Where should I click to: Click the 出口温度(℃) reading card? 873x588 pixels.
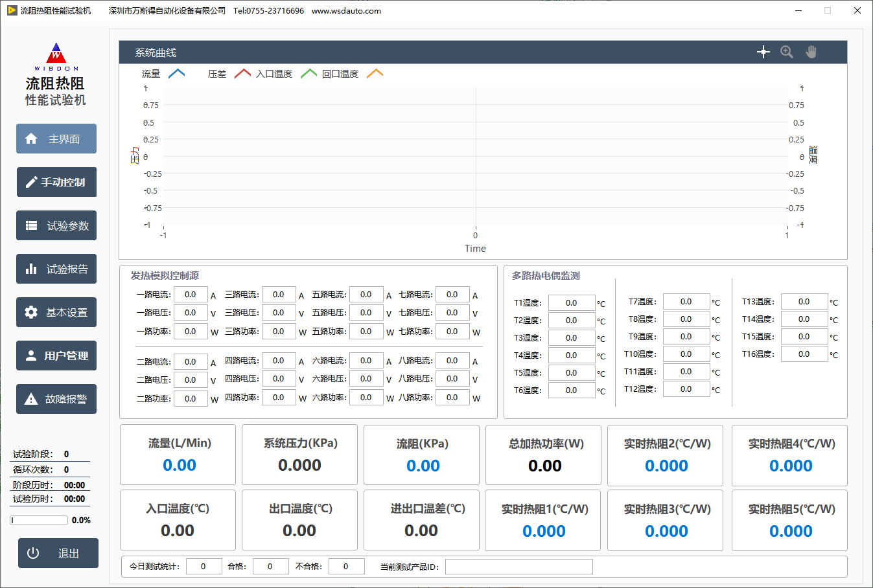click(299, 520)
